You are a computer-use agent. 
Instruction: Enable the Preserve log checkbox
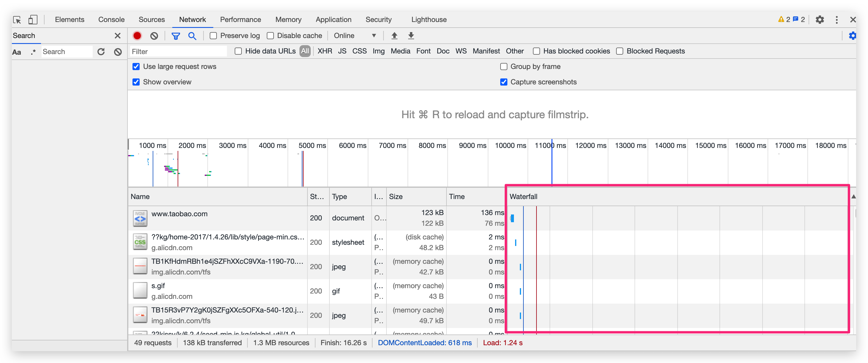click(x=213, y=36)
